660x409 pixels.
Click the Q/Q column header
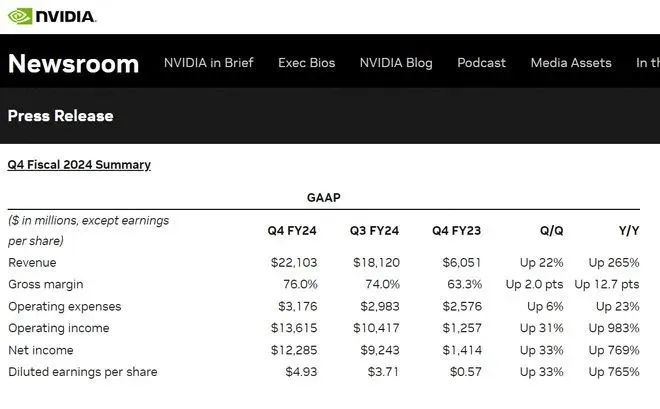click(551, 231)
